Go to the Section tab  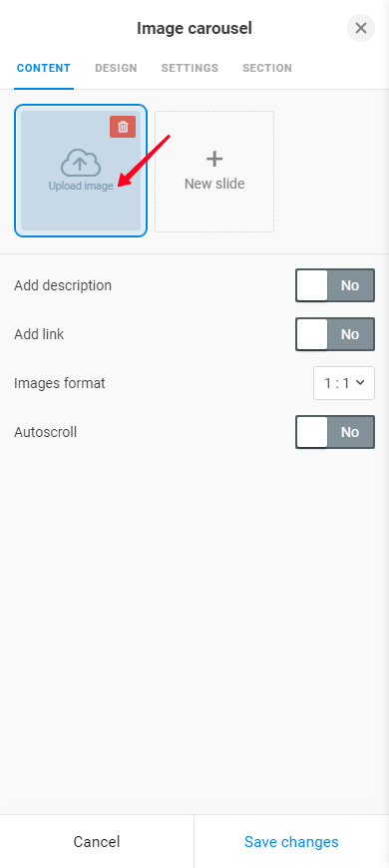(x=267, y=68)
